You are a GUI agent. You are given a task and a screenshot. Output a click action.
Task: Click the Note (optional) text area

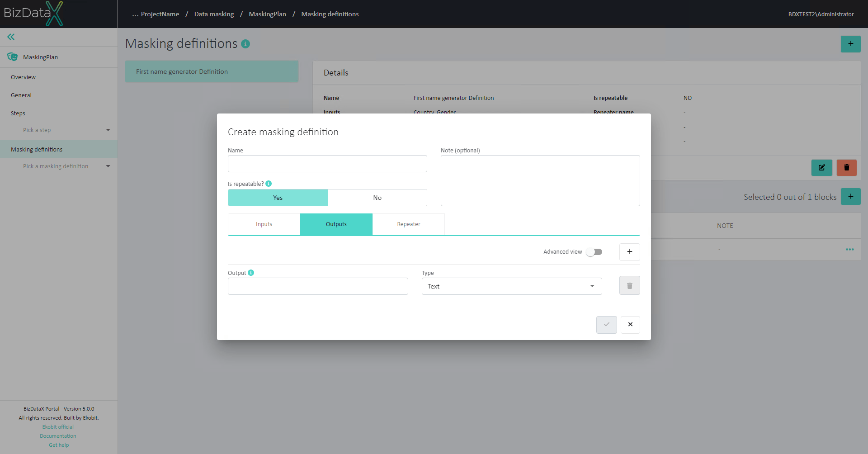(x=540, y=181)
